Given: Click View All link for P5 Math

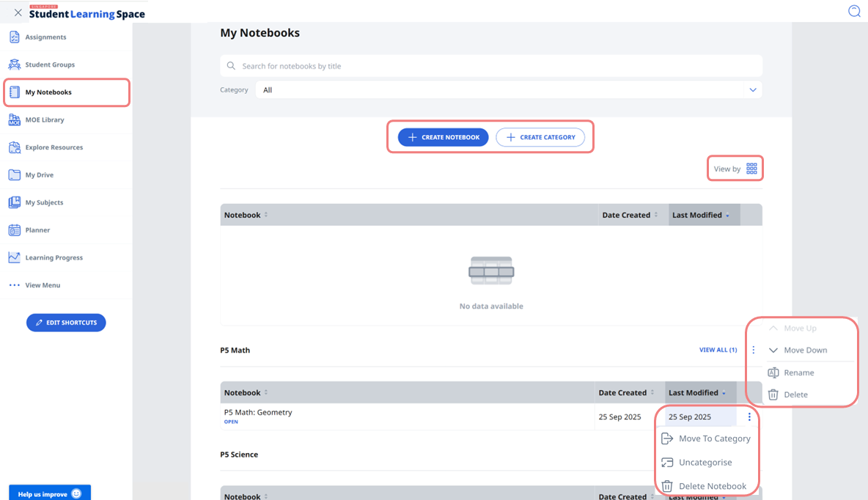Looking at the screenshot, I should point(718,350).
